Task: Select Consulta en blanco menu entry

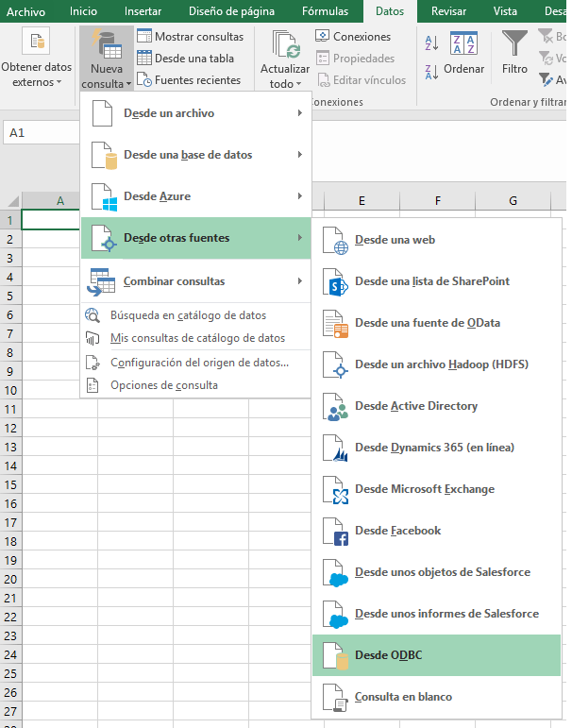Action: [403, 697]
